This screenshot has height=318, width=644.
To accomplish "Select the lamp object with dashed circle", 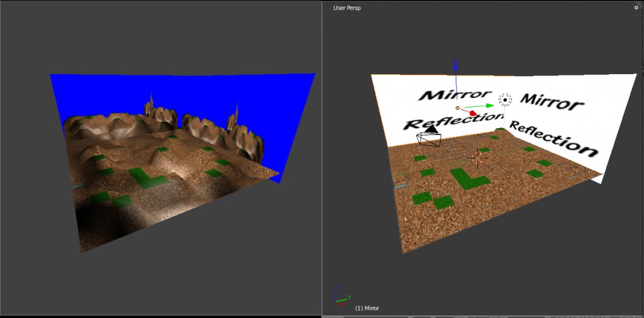I will click(x=505, y=100).
